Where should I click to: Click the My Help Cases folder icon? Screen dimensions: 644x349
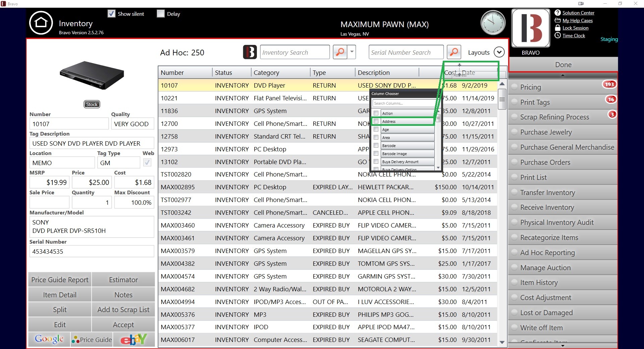557,20
